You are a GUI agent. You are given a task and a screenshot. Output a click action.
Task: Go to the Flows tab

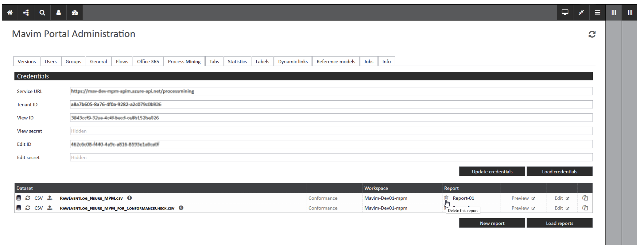click(122, 61)
